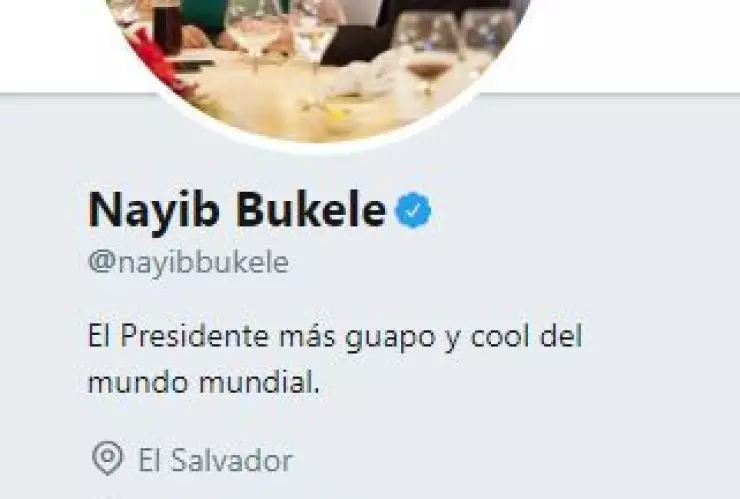Click the word "Nayib" in the name

point(154,211)
